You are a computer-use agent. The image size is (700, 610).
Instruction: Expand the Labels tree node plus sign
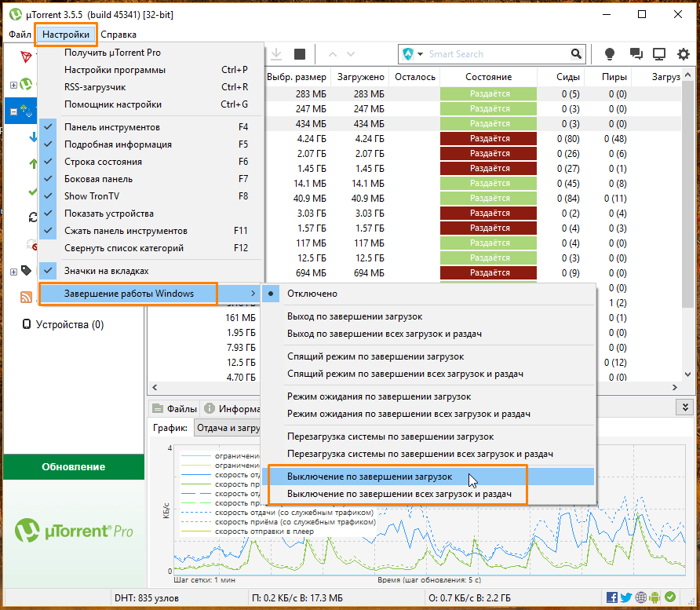(14, 272)
